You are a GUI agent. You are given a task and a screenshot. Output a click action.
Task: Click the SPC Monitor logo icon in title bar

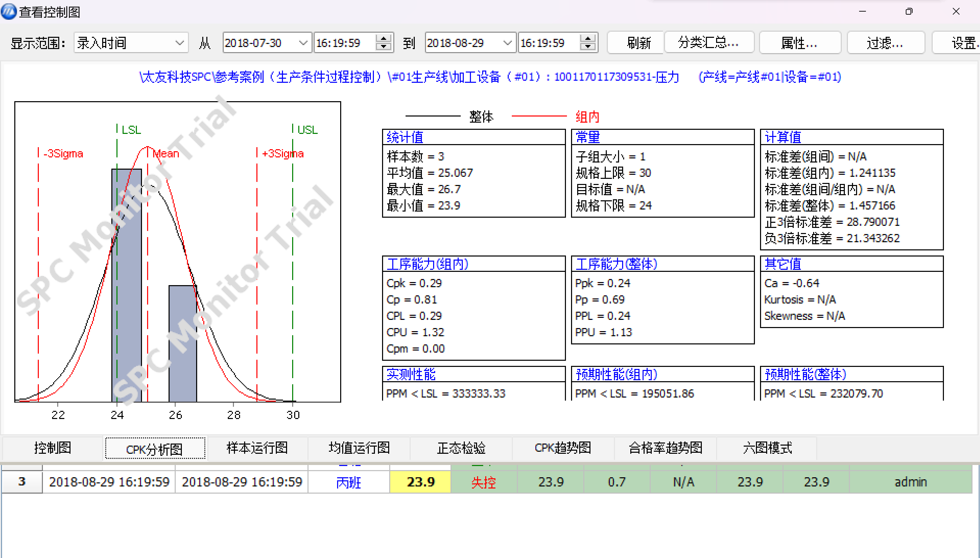[x=9, y=12]
